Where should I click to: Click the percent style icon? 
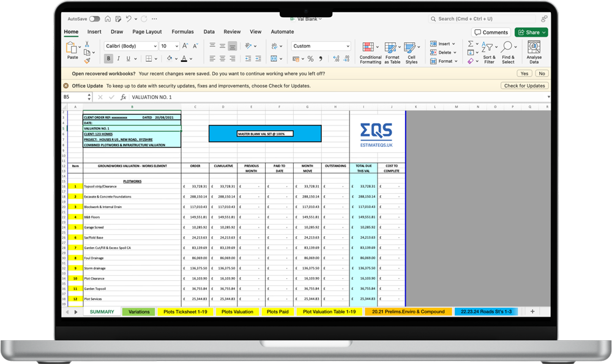point(310,59)
